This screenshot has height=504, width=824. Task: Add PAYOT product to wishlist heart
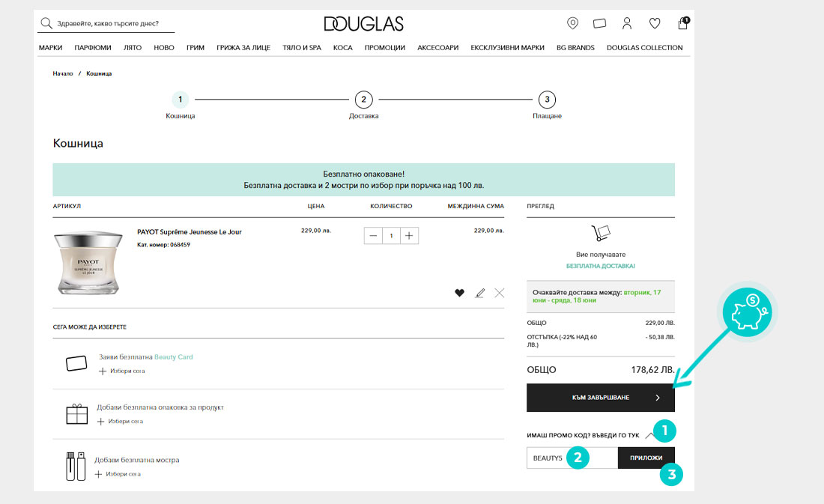tap(459, 293)
